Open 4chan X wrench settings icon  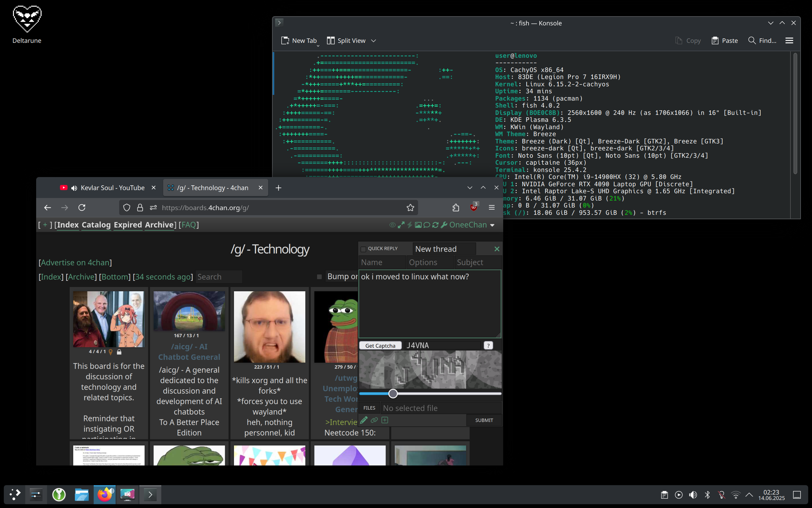pyautogui.click(x=444, y=225)
